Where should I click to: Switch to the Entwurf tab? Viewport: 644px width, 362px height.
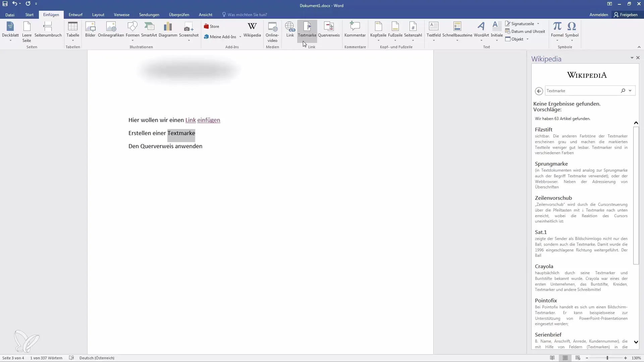75,15
